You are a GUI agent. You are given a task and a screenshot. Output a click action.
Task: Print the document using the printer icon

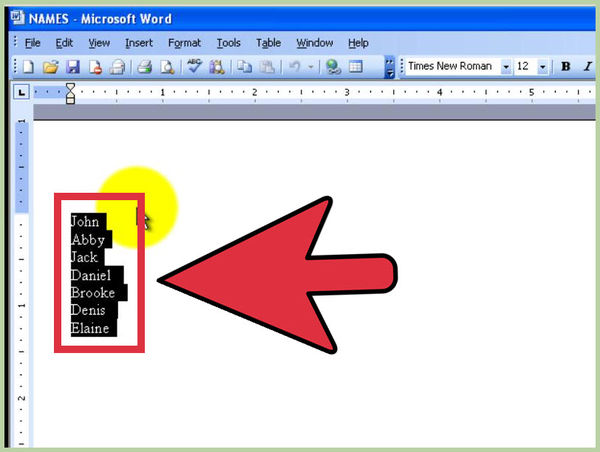click(x=145, y=67)
